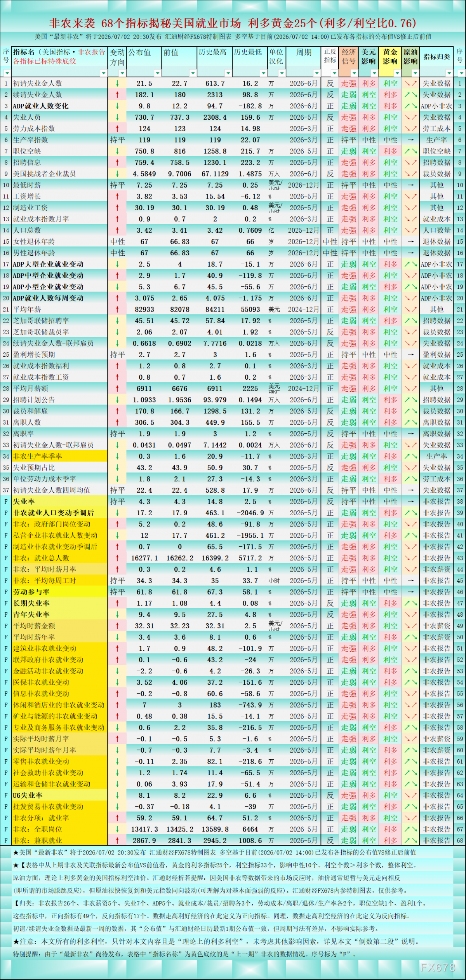Select the cell 专业及商务服务非农就业变动
Image resolution: width=466 pixels, height=980 pixels.
pyautogui.click(x=59, y=728)
